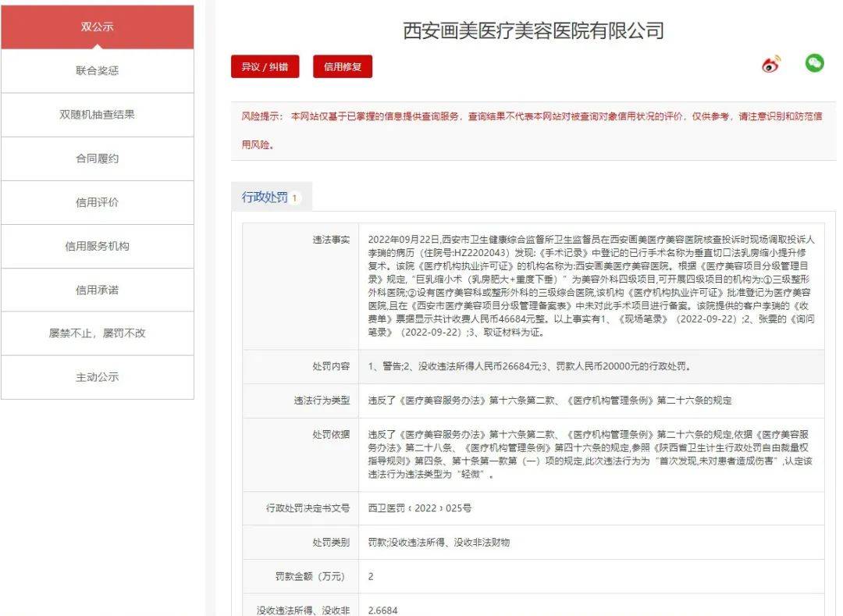Open the 信用服务机构 sidebar entry
This screenshot has height=616, width=843.
click(x=98, y=245)
